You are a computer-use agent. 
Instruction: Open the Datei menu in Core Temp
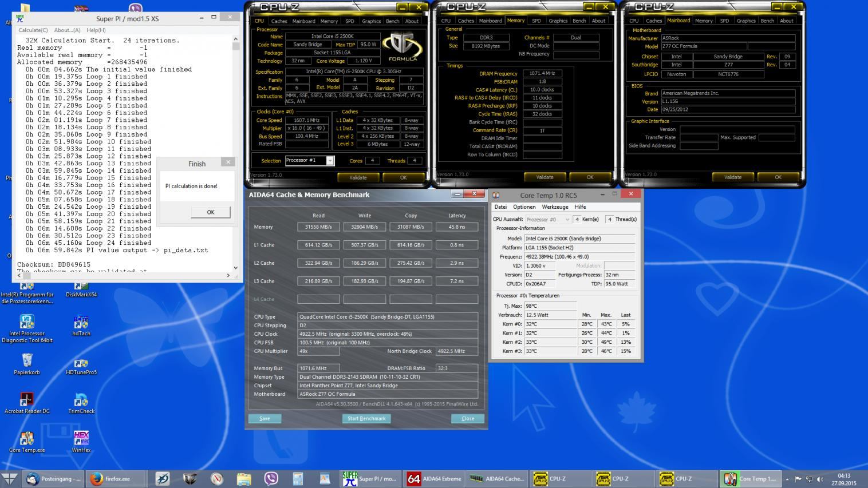click(500, 207)
